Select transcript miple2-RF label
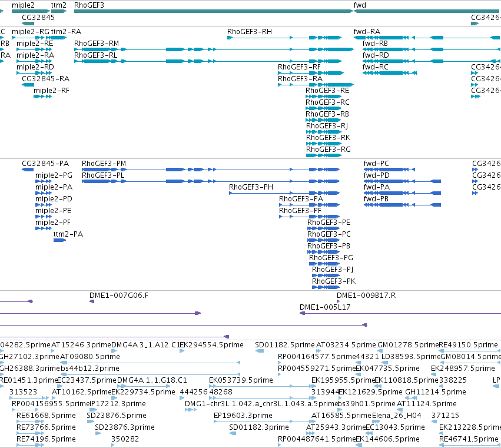The height and width of the screenshot is (448, 501). tap(51, 91)
